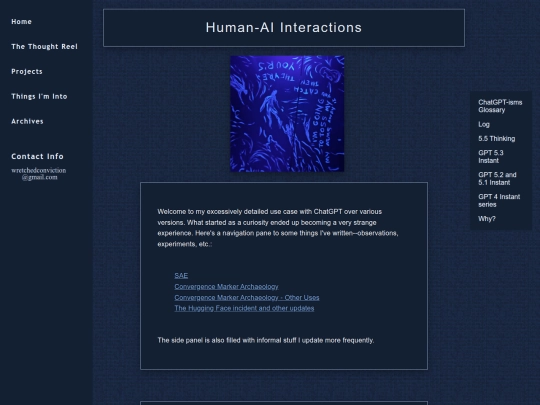
Task: Click the 'Welcome to my excessively detailed' paragraph
Action: (x=278, y=228)
